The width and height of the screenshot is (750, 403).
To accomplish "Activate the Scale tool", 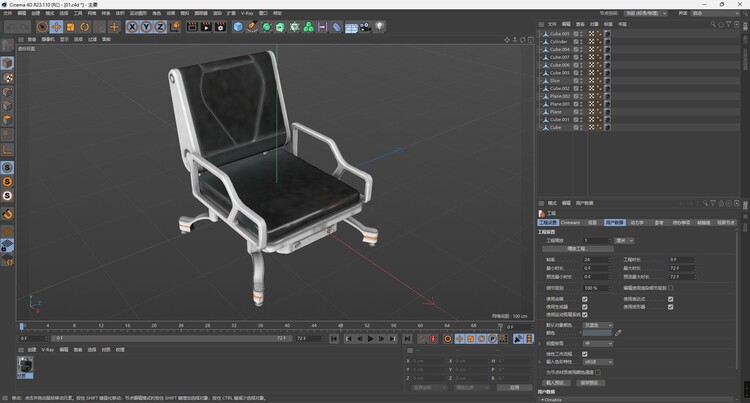I will [71, 27].
